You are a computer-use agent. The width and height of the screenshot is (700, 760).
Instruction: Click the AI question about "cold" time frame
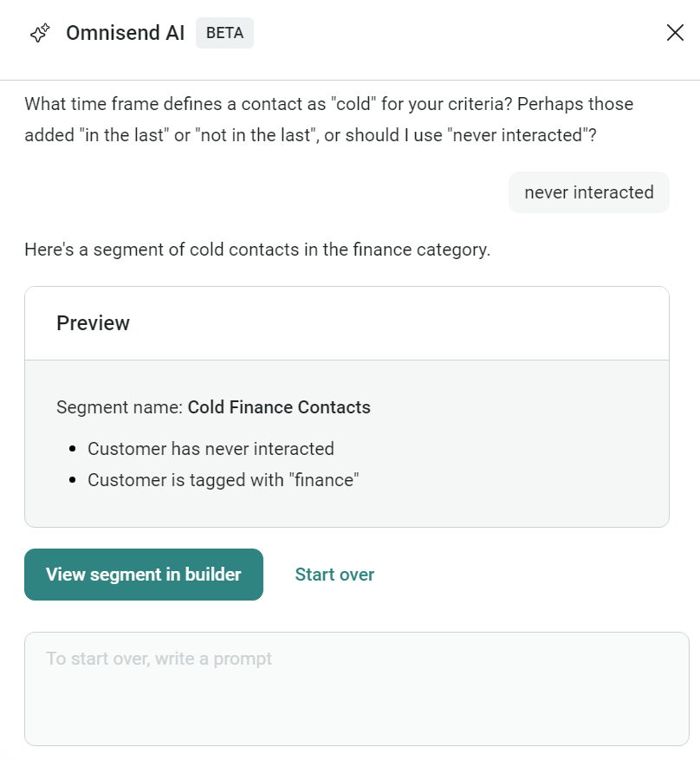[x=328, y=120]
